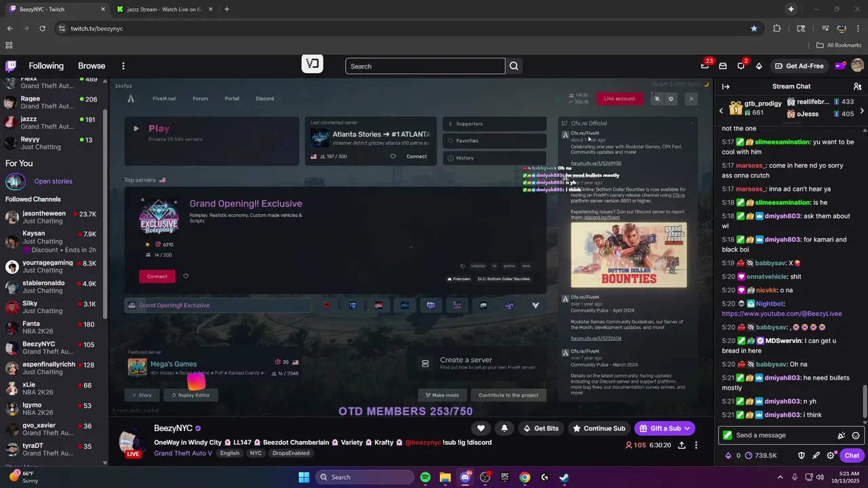Open the Windows Start menu
This screenshot has width=868, height=488.
coord(303,477)
